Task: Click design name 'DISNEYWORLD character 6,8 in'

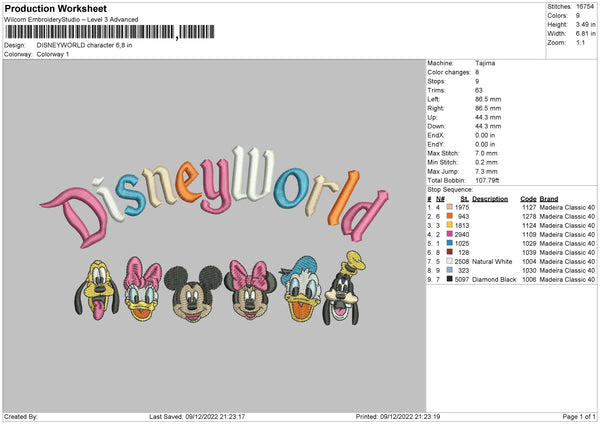Action: coord(84,45)
